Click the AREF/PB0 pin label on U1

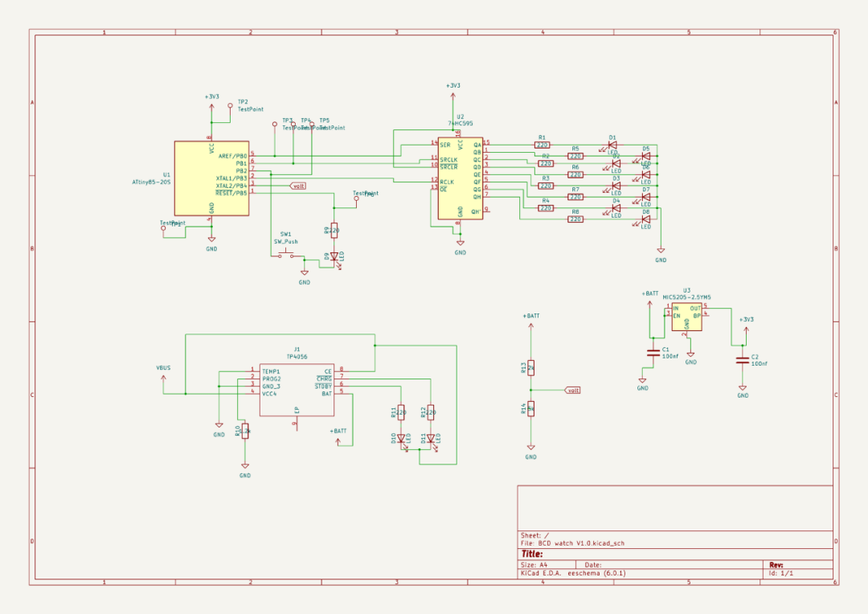pyautogui.click(x=232, y=156)
